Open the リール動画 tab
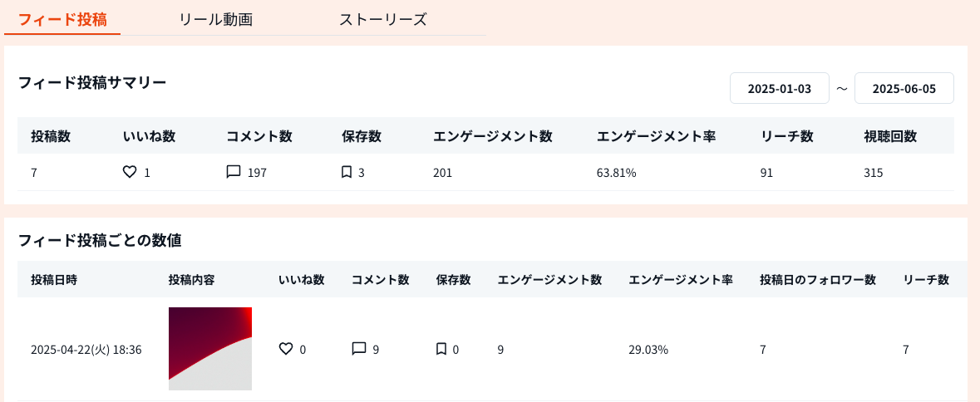 click(x=216, y=19)
